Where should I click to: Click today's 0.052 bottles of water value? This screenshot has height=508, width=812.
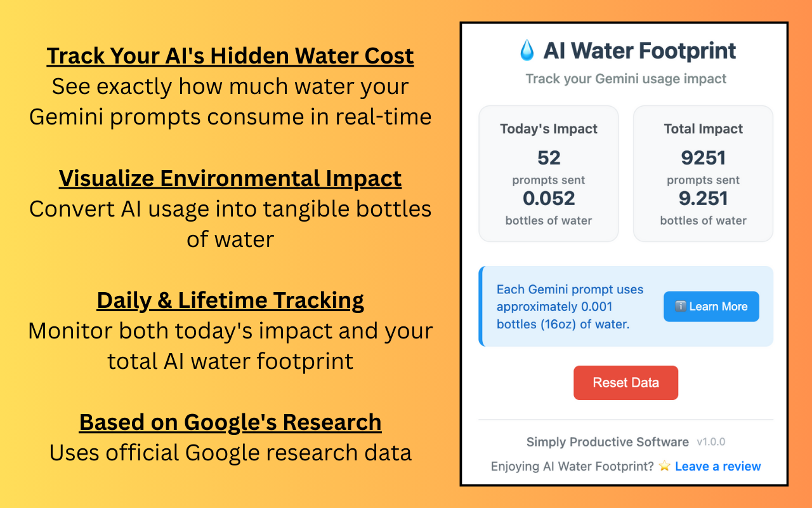[549, 199]
